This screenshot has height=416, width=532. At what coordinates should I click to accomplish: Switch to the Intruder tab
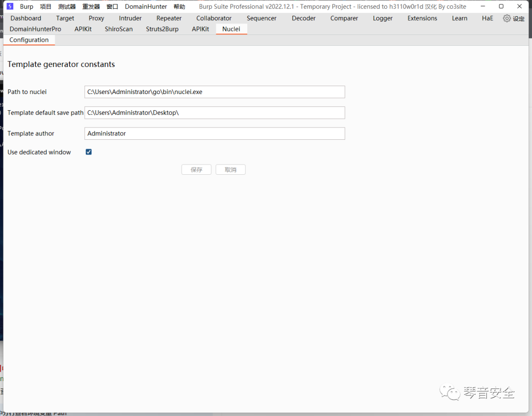point(130,18)
